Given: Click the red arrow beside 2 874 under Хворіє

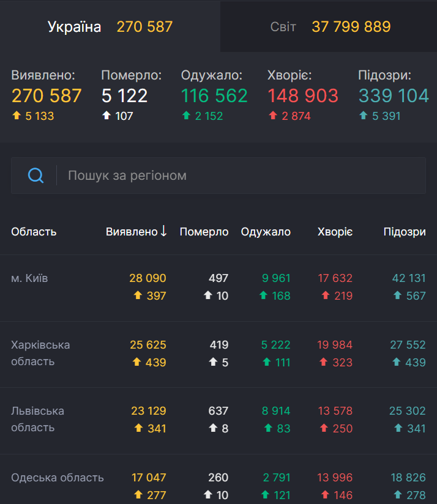Looking at the screenshot, I should pos(274,116).
